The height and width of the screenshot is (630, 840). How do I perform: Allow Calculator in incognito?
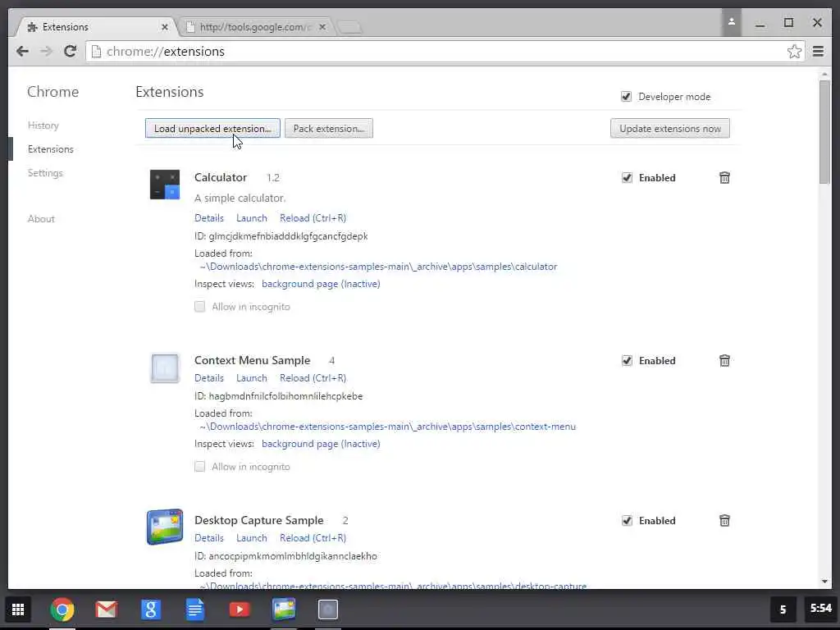pos(200,307)
